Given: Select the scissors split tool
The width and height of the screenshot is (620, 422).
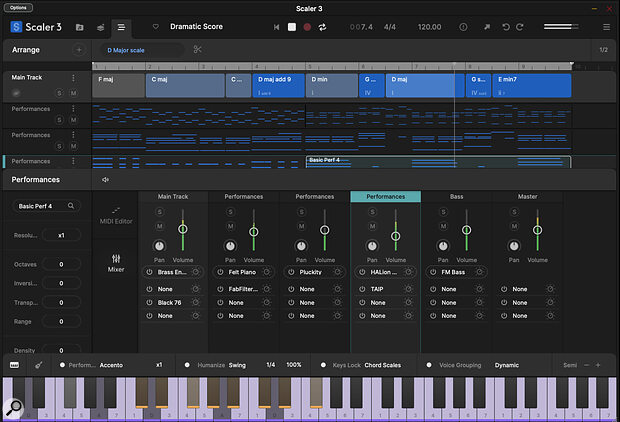Looking at the screenshot, I should click(197, 49).
